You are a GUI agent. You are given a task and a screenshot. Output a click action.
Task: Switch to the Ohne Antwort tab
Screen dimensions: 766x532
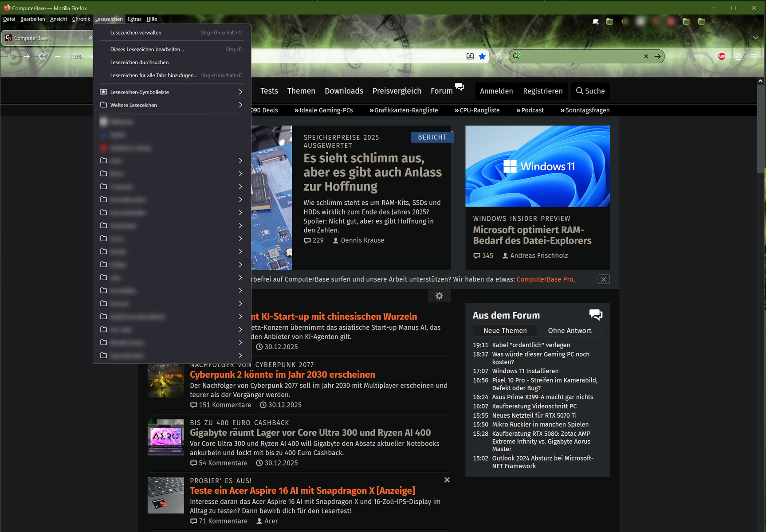point(570,330)
